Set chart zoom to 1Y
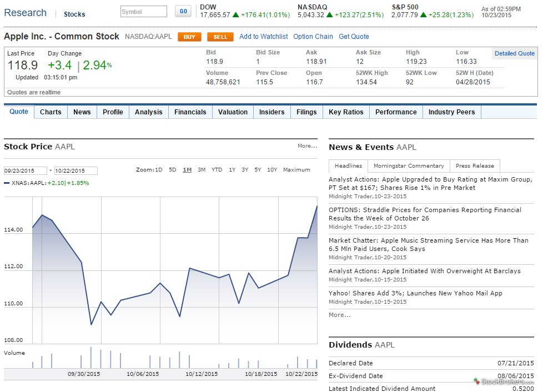 [x=232, y=170]
